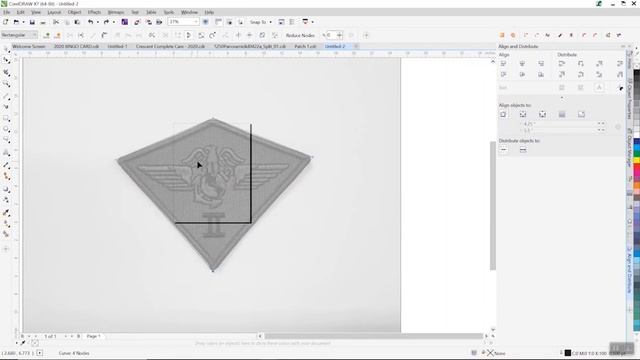
Task: Switch to the Welcome Screen tab
Action: coord(29,47)
